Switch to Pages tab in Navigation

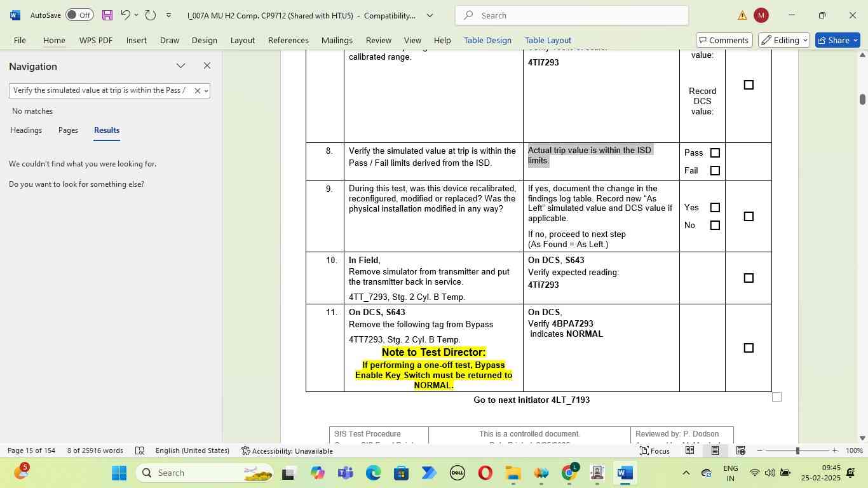click(x=68, y=130)
